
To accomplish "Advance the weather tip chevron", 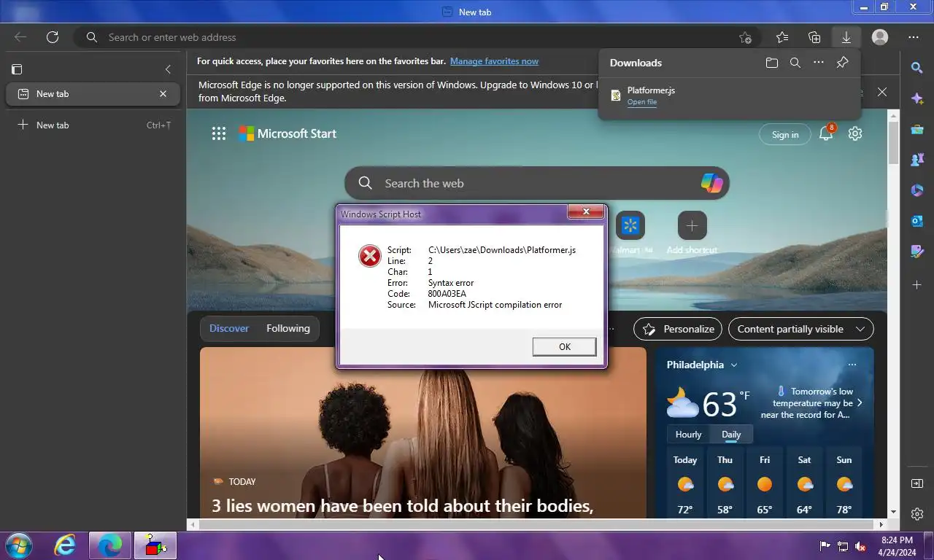I will point(860,402).
